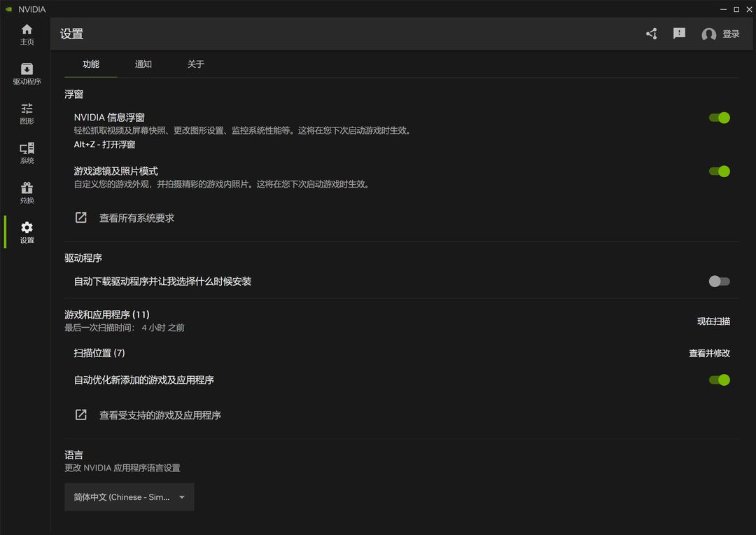Click the share icon in header
The image size is (756, 535).
pos(652,34)
